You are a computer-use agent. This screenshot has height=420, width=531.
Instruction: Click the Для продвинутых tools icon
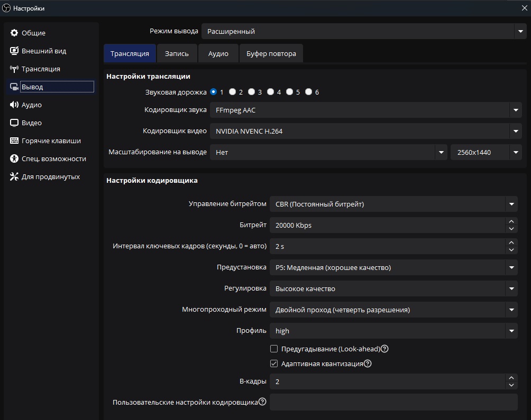click(x=14, y=176)
